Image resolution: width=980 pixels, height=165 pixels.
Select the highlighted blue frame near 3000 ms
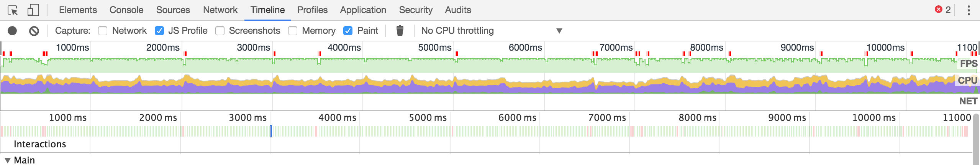[x=271, y=131]
